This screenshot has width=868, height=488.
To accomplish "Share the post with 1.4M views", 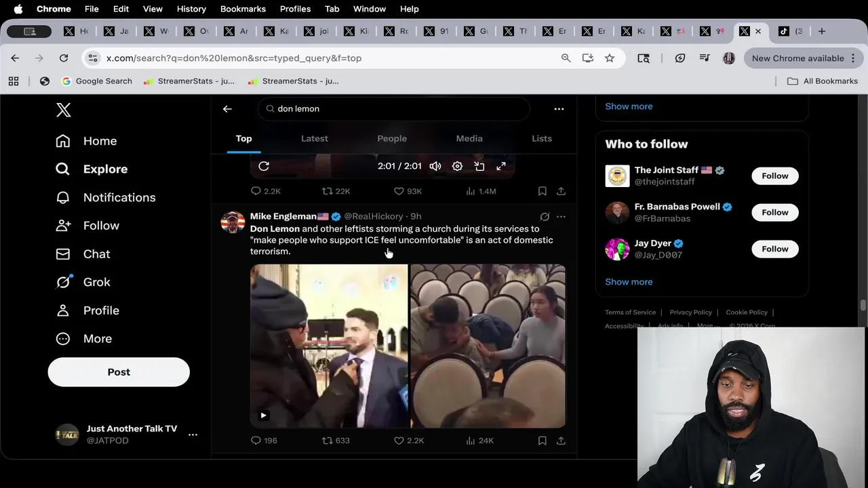I will (561, 191).
